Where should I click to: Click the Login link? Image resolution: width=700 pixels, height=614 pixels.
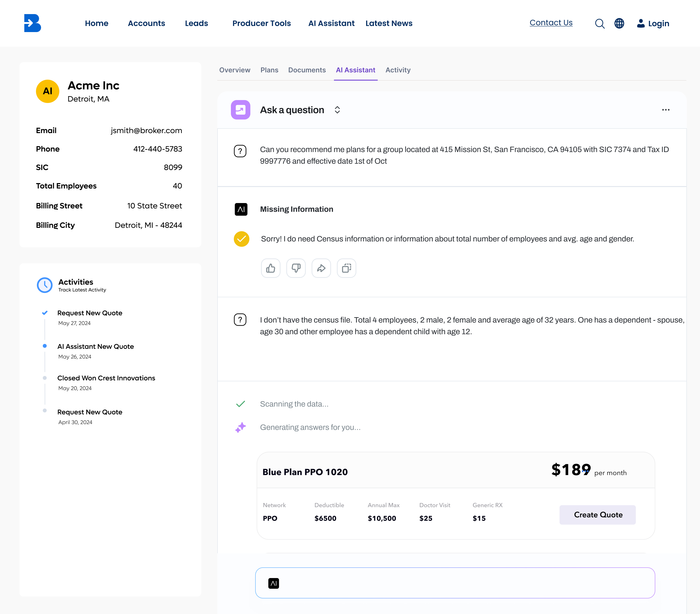pyautogui.click(x=659, y=24)
